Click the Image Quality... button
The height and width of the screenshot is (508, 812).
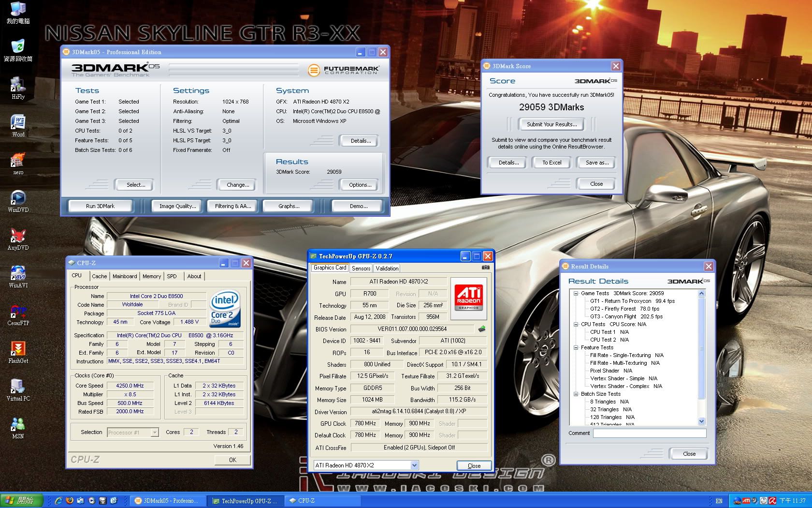[x=178, y=206]
